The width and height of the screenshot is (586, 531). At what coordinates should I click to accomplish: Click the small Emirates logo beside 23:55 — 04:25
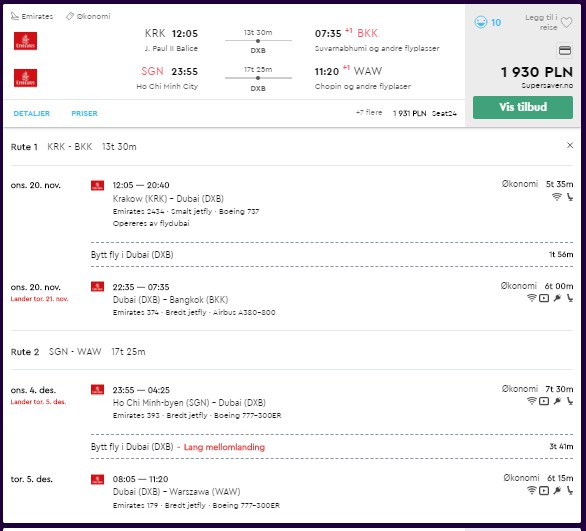[98, 390]
